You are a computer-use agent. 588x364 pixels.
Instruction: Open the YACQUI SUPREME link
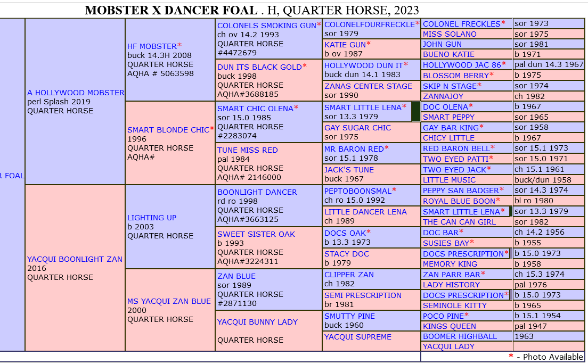tap(358, 337)
